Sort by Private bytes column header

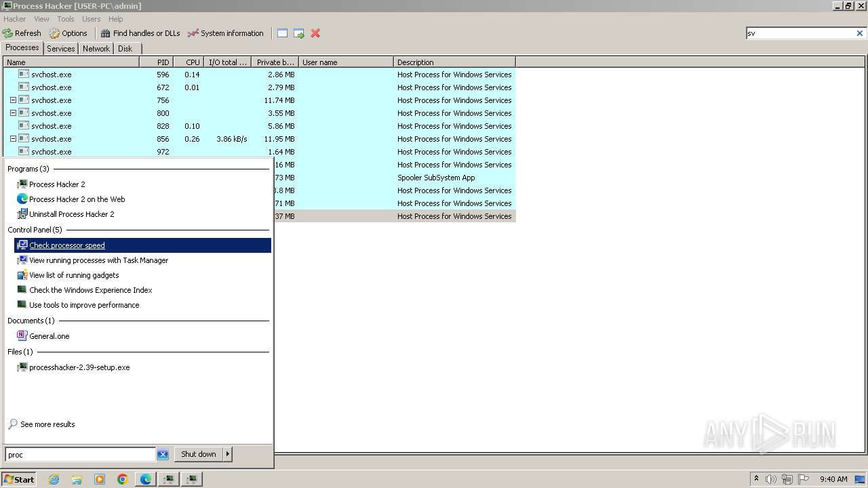click(x=275, y=62)
